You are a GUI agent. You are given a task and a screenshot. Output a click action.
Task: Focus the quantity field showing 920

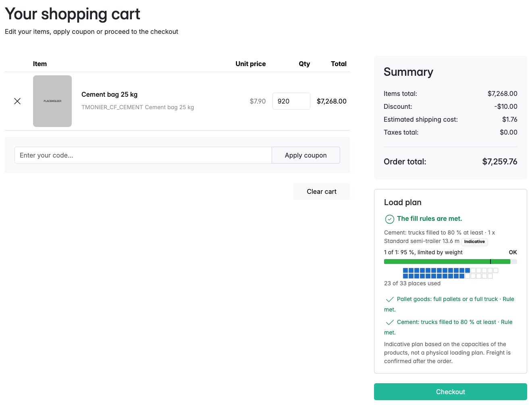[291, 101]
